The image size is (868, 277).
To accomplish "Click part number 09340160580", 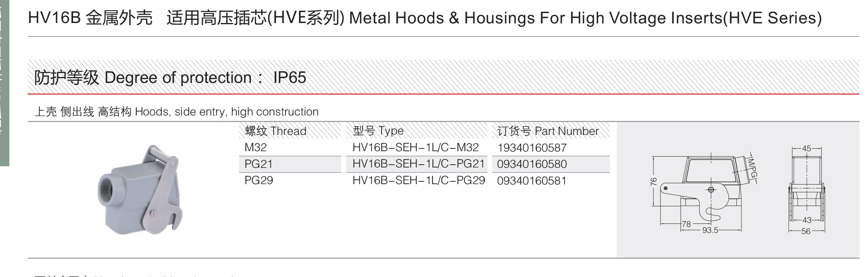I will pos(532,164).
